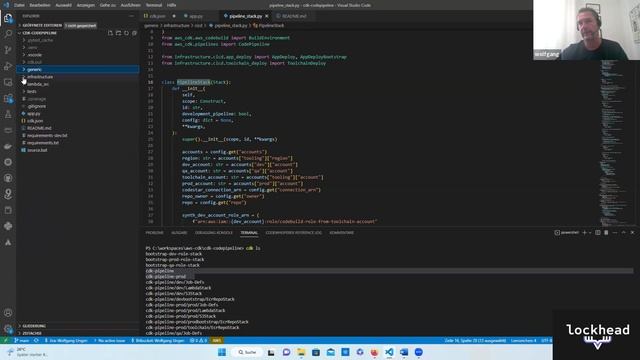The height and width of the screenshot is (360, 640).
Task: Click New Folder icon in explorer header
Action: coord(118,33)
